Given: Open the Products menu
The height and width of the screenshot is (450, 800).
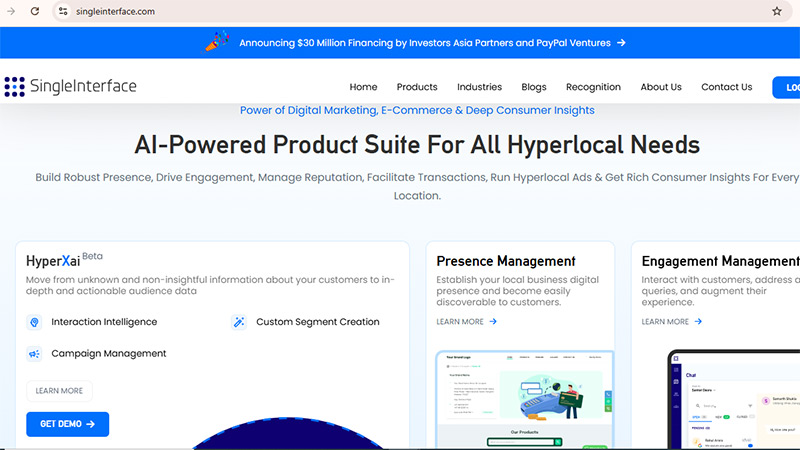Looking at the screenshot, I should [417, 87].
